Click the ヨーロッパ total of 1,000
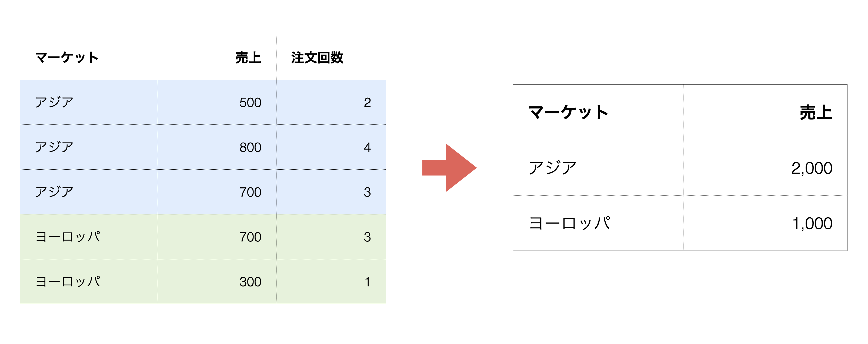The image size is (868, 344). [x=812, y=223]
